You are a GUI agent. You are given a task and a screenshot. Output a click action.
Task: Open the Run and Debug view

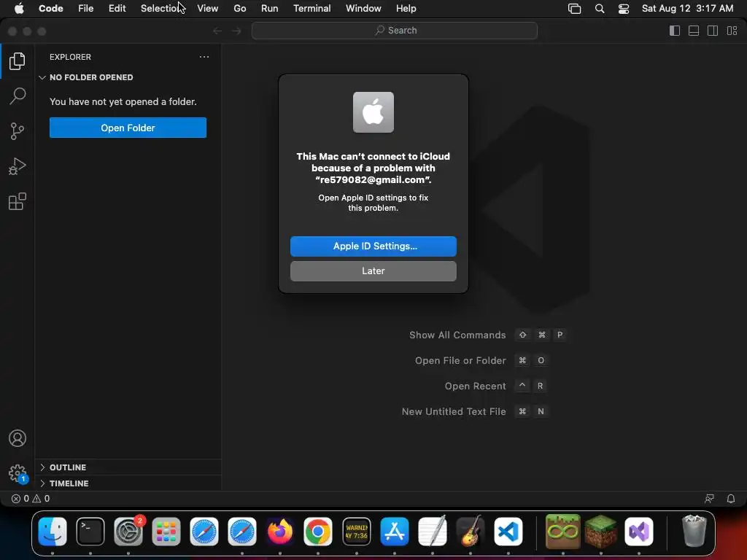tap(18, 166)
